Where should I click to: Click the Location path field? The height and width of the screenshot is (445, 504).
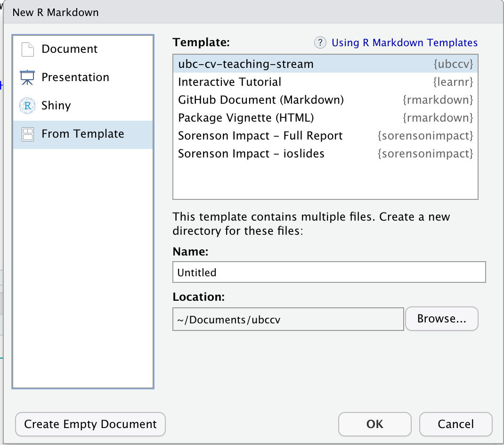pos(288,319)
